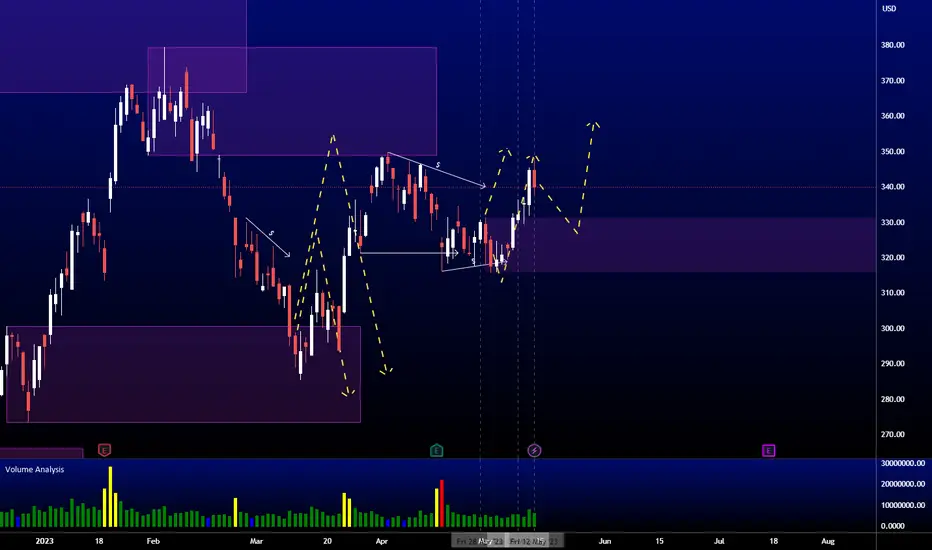Viewport: 932px width, 550px height.
Task: Click the 380.00 price axis label
Action: pyautogui.click(x=892, y=45)
